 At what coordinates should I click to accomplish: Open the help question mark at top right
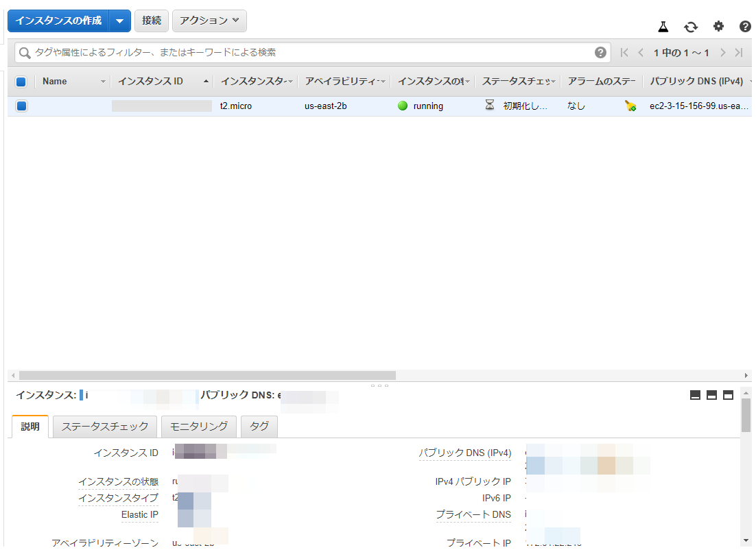point(745,27)
